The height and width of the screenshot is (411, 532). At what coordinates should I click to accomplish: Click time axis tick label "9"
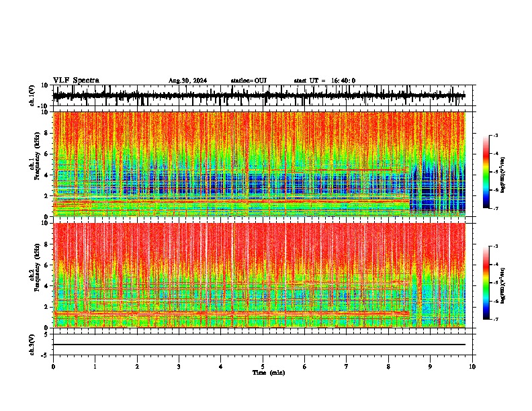pos(430,367)
